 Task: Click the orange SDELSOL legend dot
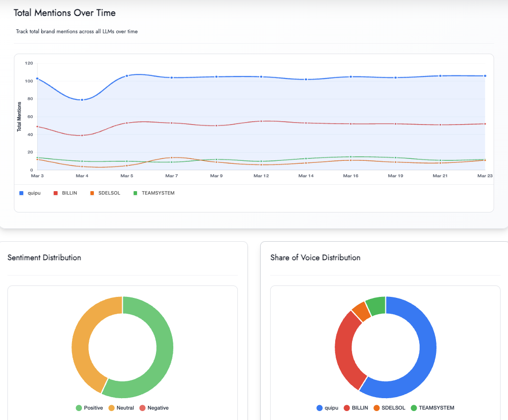pos(92,193)
